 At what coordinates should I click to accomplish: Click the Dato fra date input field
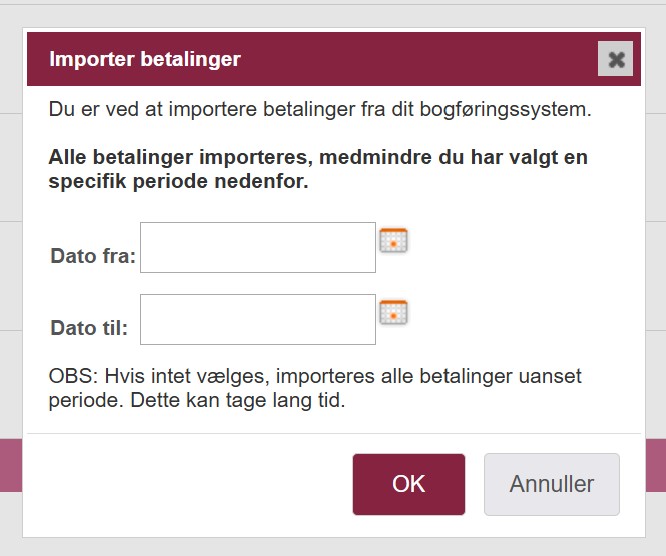pos(258,247)
